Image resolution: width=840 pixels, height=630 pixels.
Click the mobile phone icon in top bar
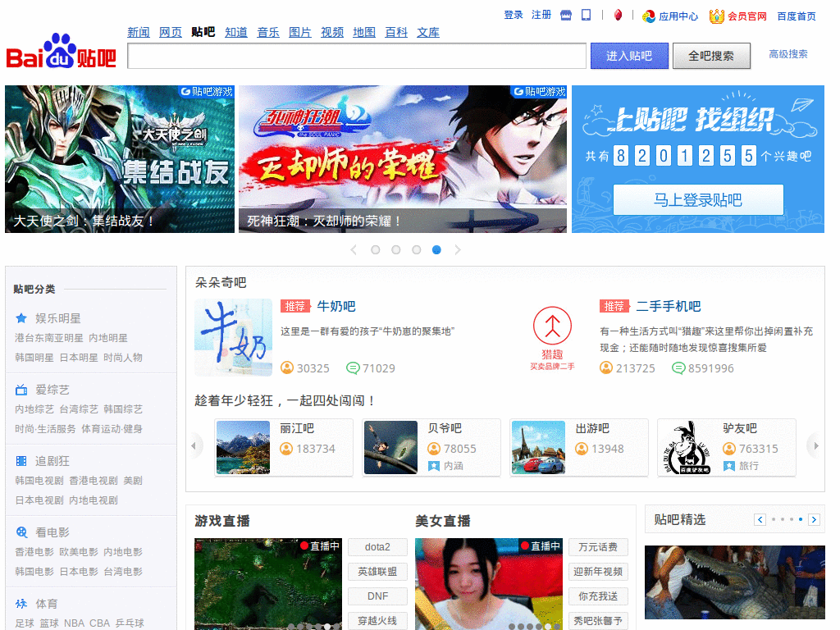[586, 15]
